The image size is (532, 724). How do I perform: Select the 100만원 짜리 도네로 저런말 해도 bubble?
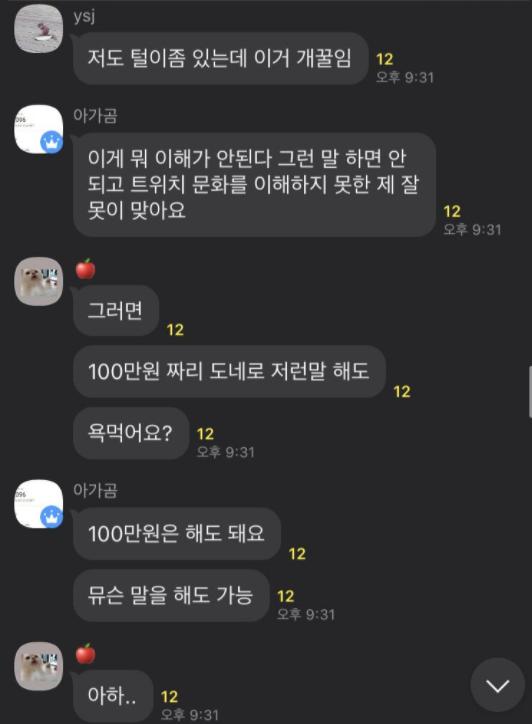229,371
